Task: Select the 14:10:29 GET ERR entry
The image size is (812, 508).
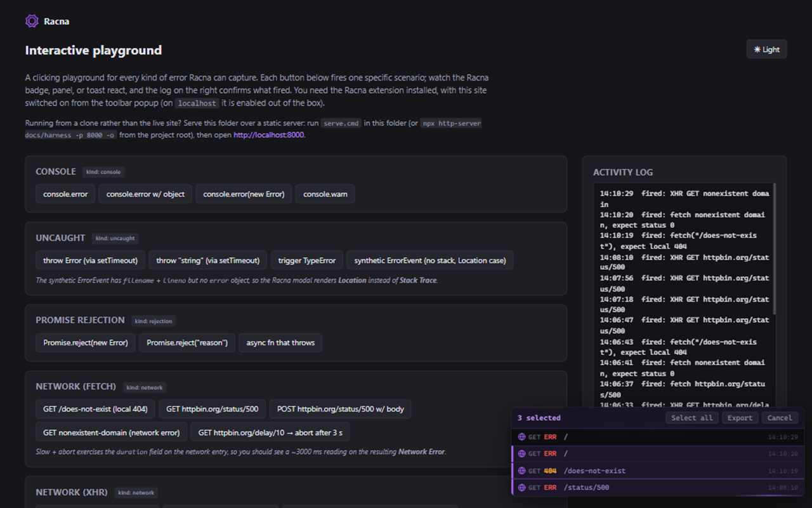Action: pyautogui.click(x=658, y=437)
